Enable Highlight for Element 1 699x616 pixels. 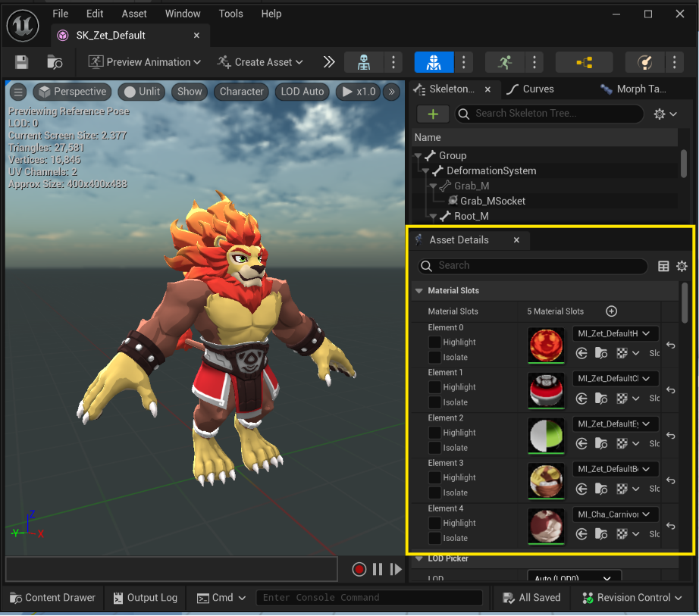434,387
